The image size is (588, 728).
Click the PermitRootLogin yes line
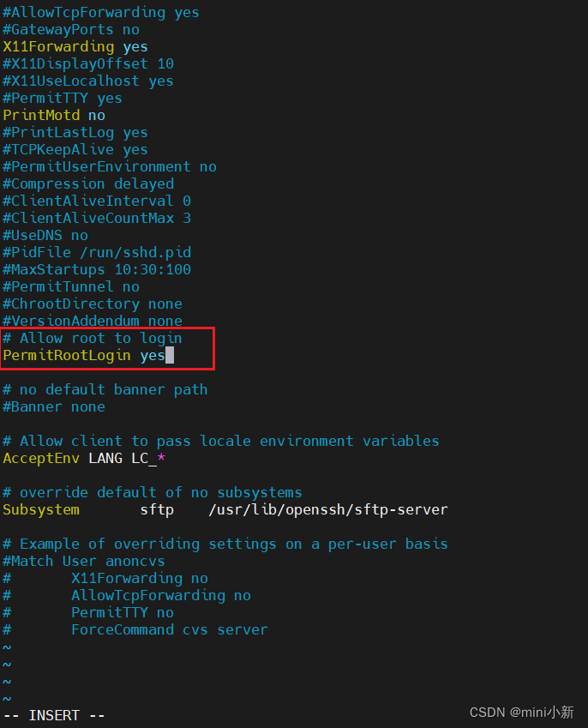tap(84, 356)
